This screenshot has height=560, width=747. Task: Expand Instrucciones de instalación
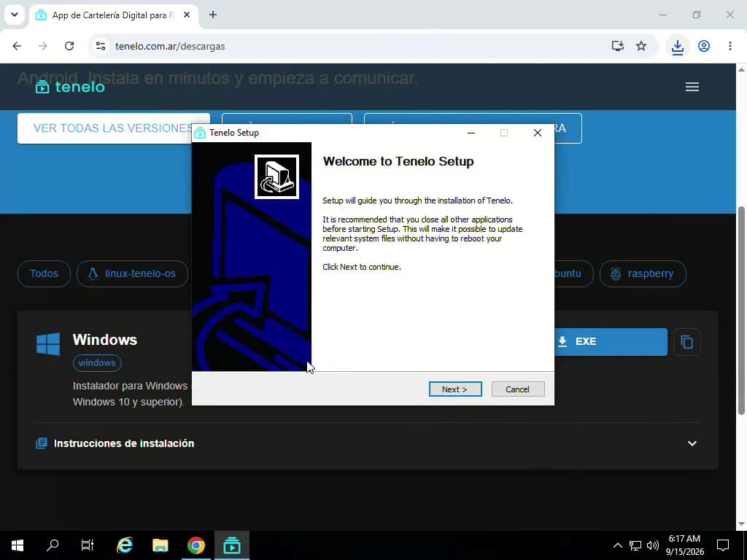coord(368,443)
